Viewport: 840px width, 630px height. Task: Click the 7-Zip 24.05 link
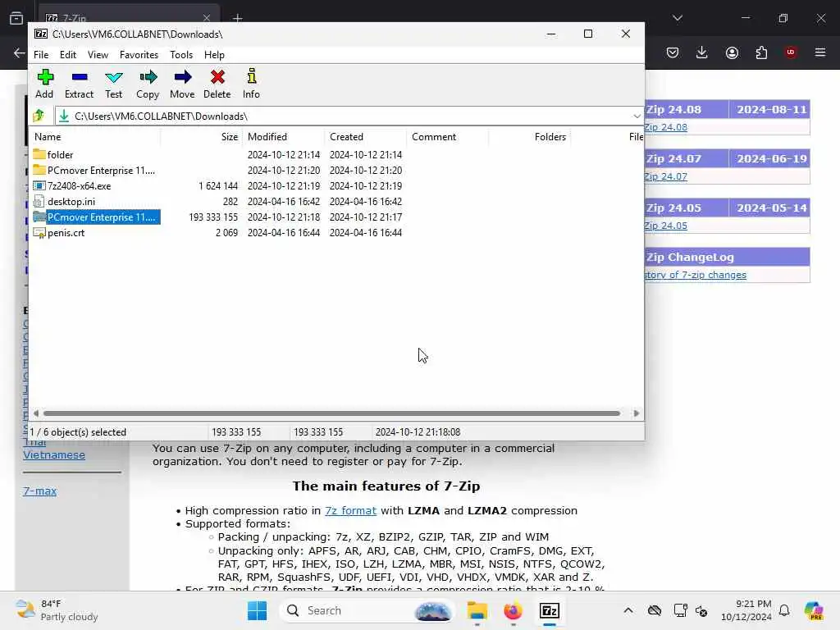point(665,226)
